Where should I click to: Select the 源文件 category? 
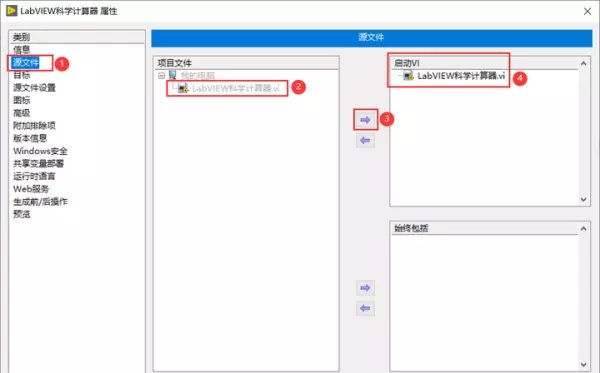[x=26, y=62]
